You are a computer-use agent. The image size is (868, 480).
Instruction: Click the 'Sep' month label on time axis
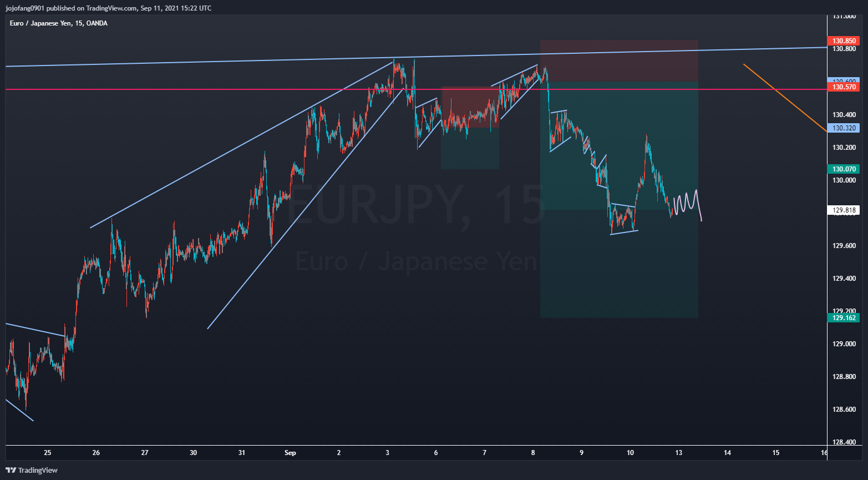tap(290, 453)
